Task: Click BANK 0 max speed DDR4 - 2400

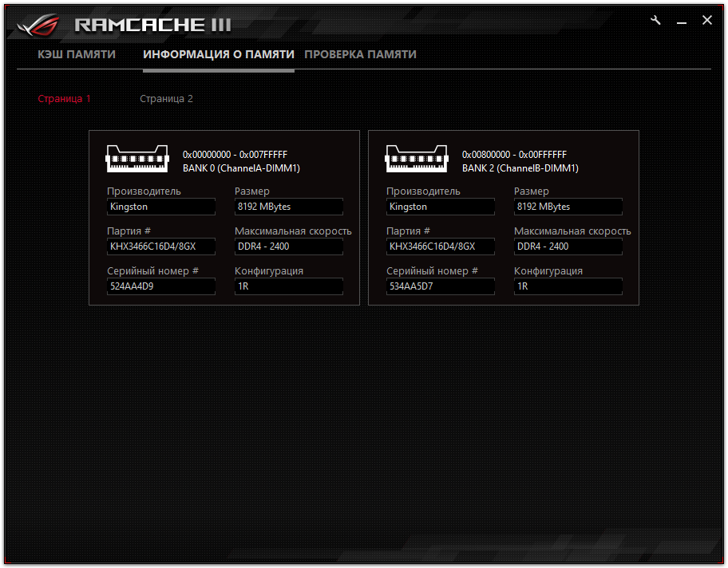Action: click(x=289, y=247)
